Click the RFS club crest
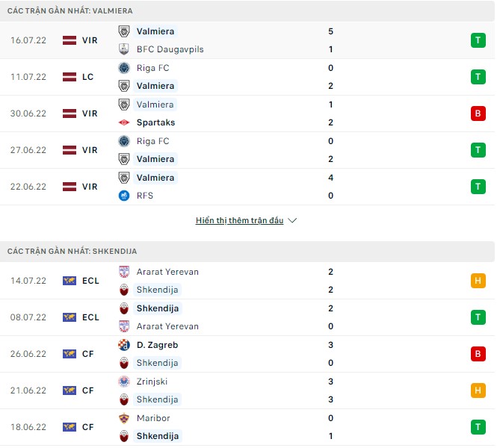 pyautogui.click(x=124, y=196)
